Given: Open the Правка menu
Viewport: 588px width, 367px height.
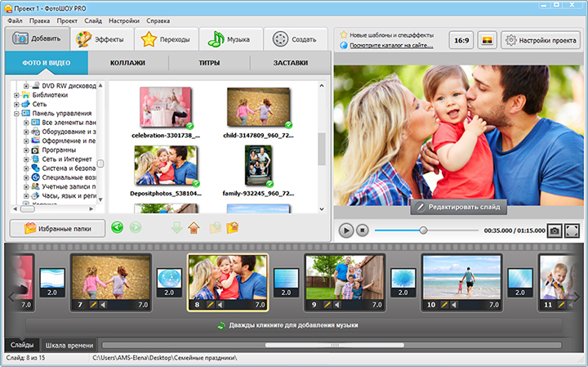Looking at the screenshot, I should (39, 21).
